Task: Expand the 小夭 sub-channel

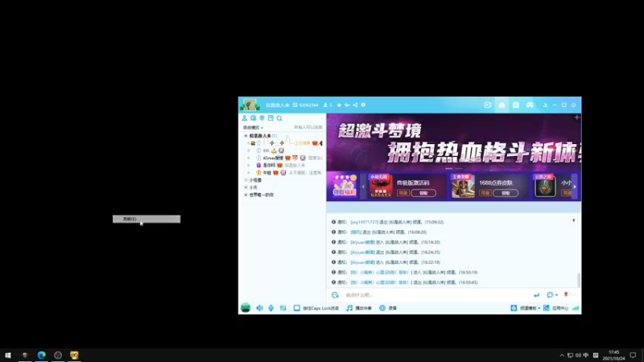Action: (x=246, y=187)
